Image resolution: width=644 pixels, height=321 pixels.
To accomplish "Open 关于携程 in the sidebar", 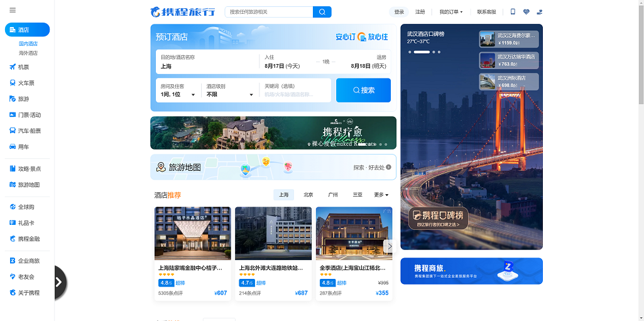I will click(x=27, y=293).
